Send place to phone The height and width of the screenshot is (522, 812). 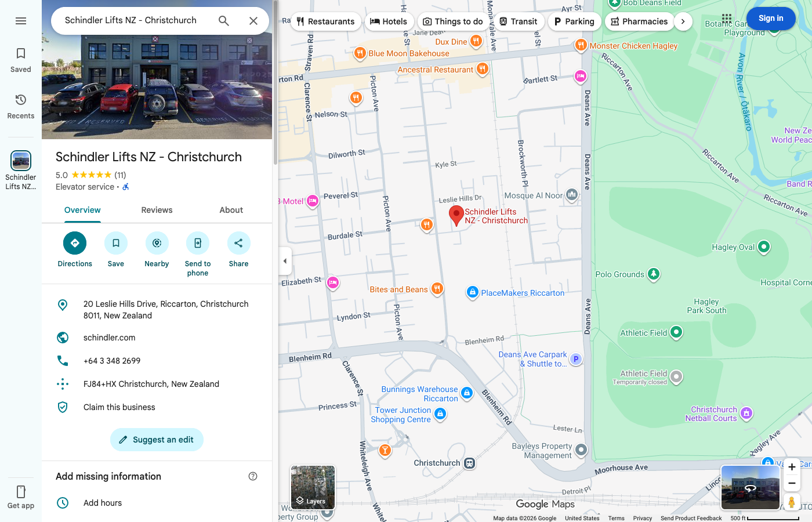[198, 255]
